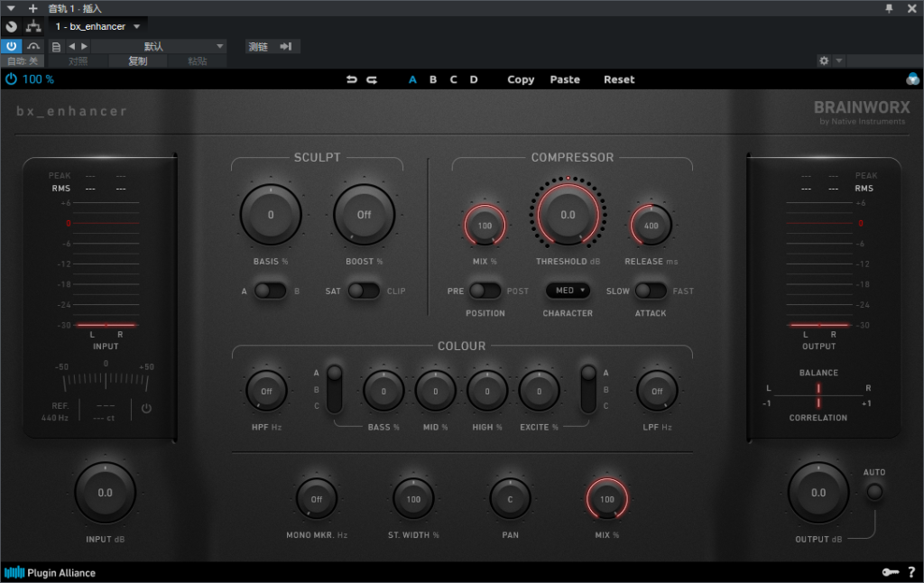The image size is (924, 583).
Task: Select settings slot C
Action: click(x=453, y=79)
